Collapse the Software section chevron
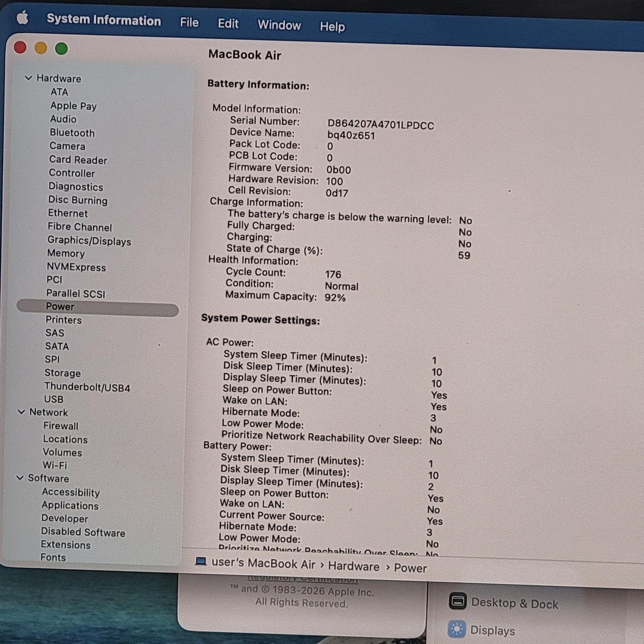The image size is (644, 644). 20,478
